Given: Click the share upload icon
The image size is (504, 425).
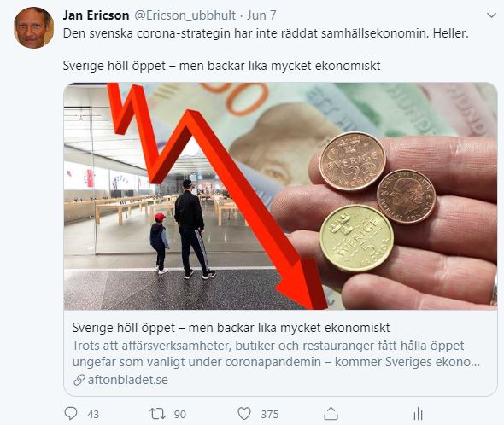Looking at the screenshot, I should click(x=331, y=413).
